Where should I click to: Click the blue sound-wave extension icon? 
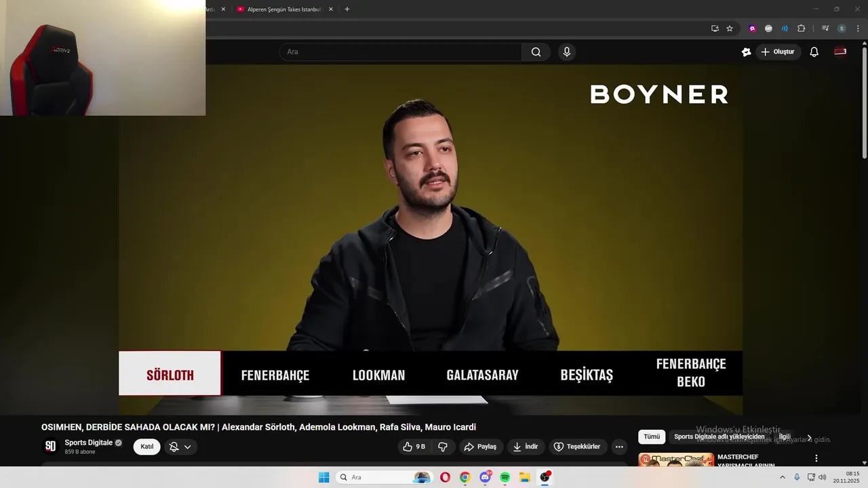click(785, 28)
